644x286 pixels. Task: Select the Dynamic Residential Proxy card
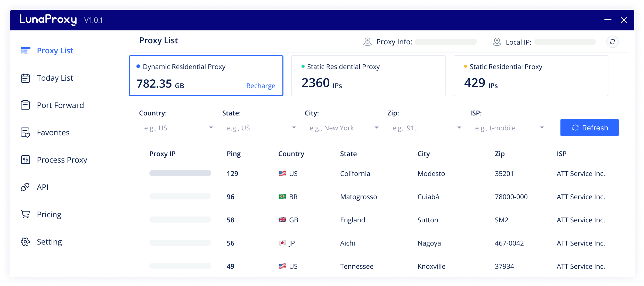pos(206,76)
